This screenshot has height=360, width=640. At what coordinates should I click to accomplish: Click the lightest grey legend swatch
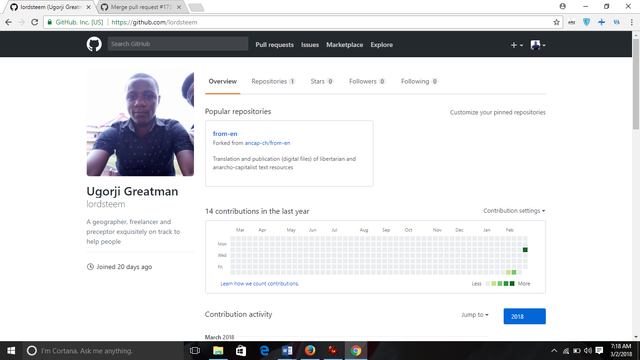[x=487, y=284]
